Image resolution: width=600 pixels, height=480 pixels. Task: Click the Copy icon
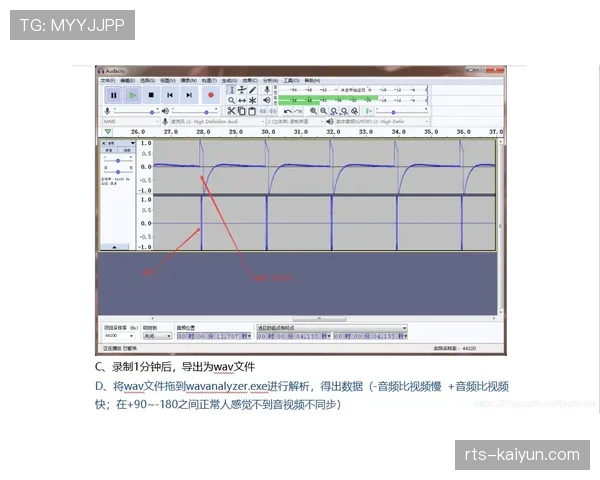(x=241, y=111)
